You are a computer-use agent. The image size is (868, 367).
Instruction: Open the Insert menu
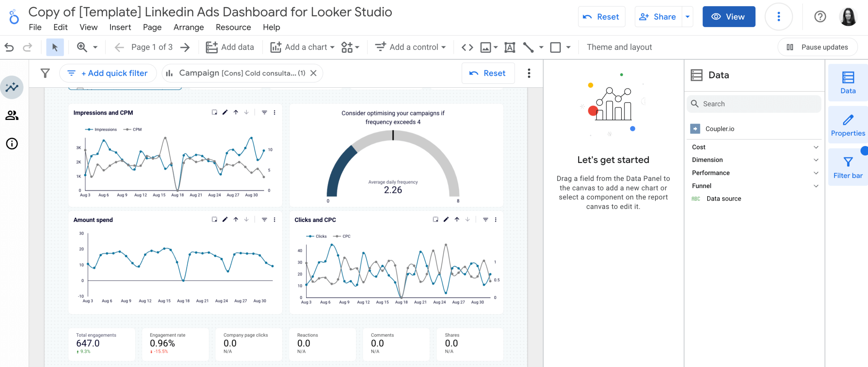pyautogui.click(x=120, y=27)
